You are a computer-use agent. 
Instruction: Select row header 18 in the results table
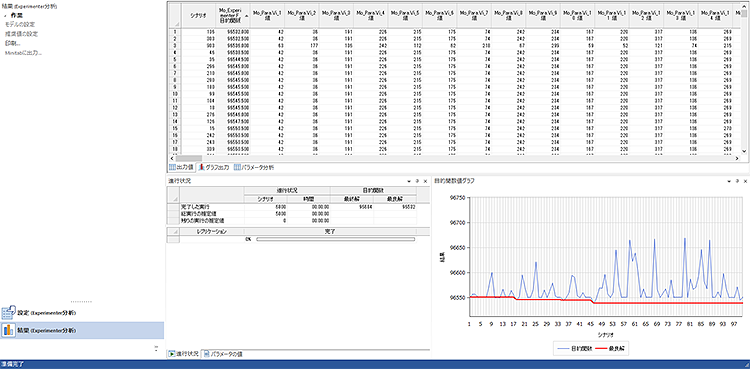click(175, 149)
